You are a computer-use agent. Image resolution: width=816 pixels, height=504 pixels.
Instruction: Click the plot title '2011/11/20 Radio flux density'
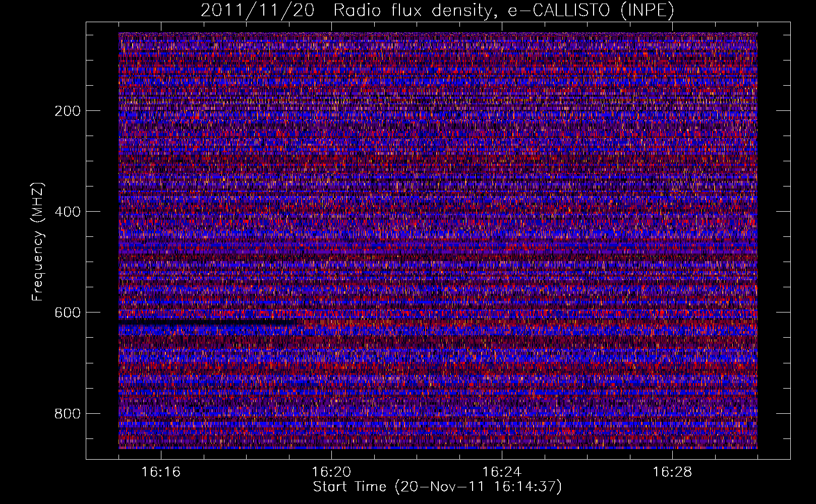coord(437,11)
